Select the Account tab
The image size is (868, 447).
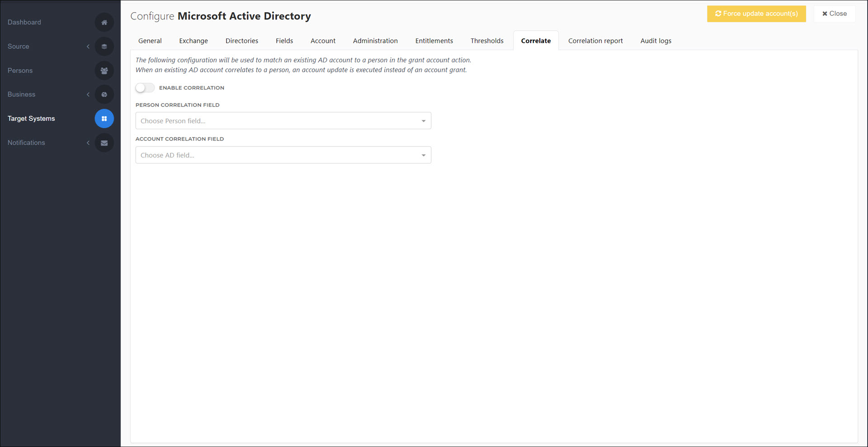pyautogui.click(x=323, y=41)
